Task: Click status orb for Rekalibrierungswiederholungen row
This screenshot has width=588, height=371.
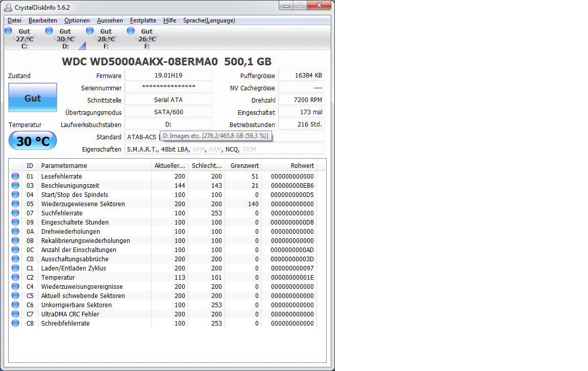Action: [15, 240]
